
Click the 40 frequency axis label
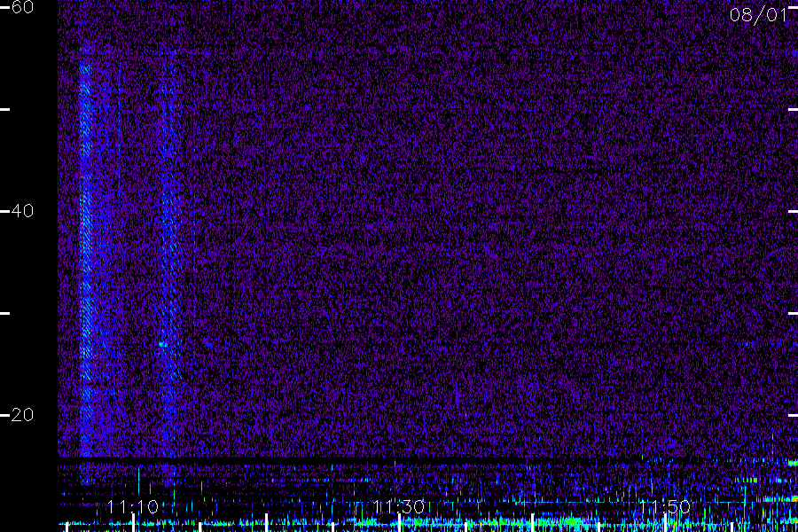pos(22,211)
